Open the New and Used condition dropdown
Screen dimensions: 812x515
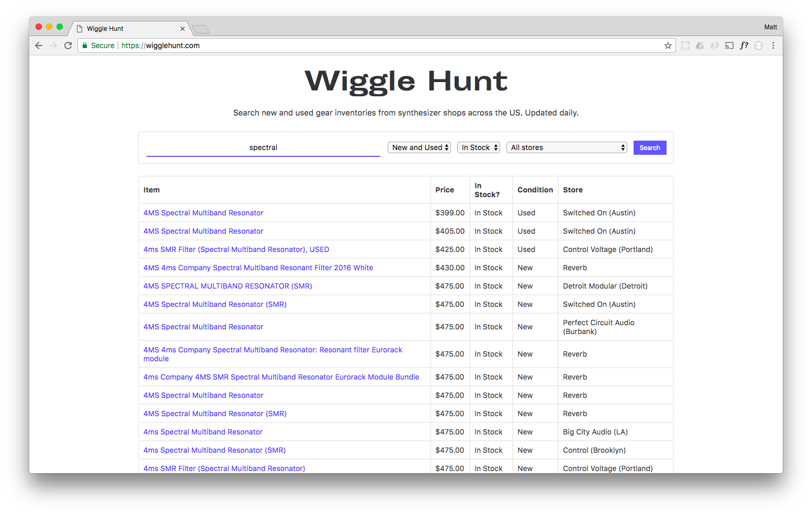419,147
